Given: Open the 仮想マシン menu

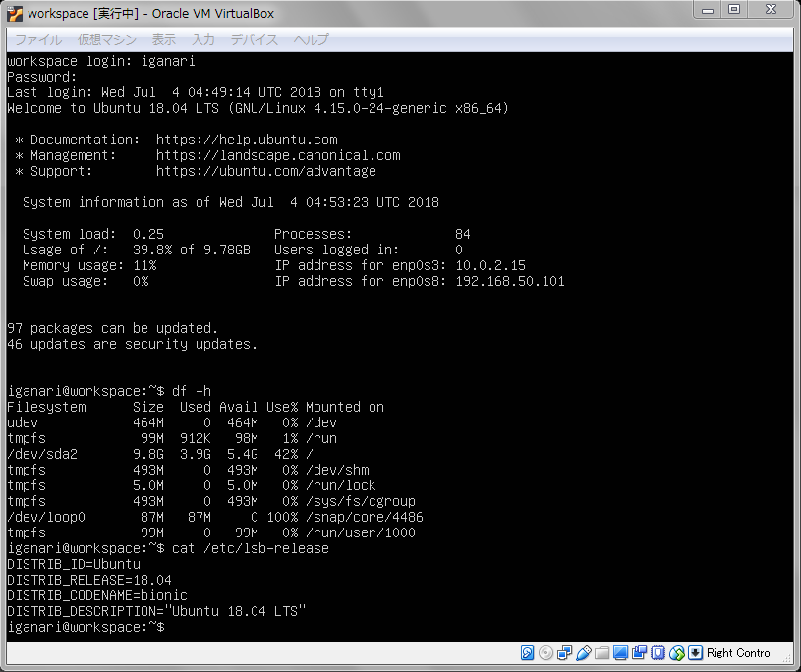Looking at the screenshot, I should (x=107, y=40).
